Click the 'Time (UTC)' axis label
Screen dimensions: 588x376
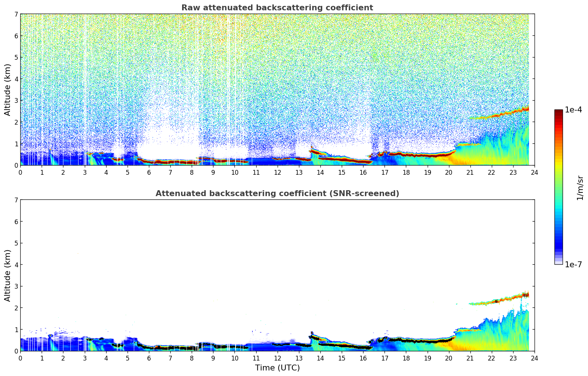pyautogui.click(x=277, y=368)
